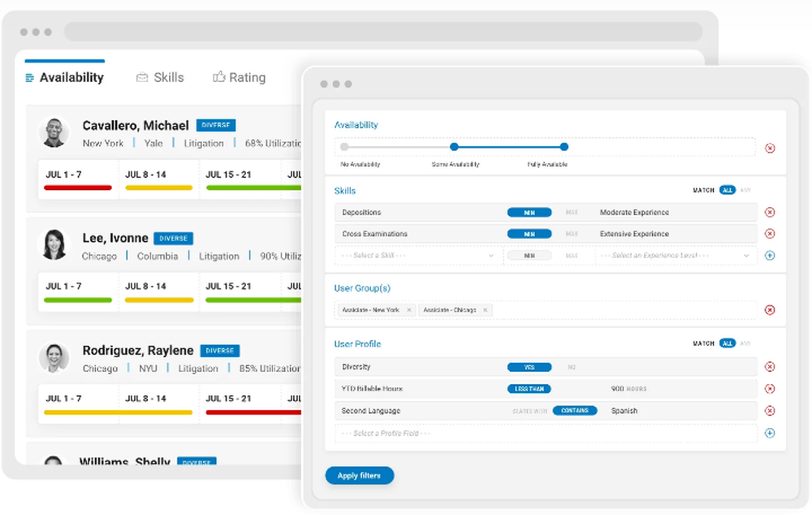Choose STARTS WITH for Second Language
Screen dimensions: 812x518
point(529,411)
